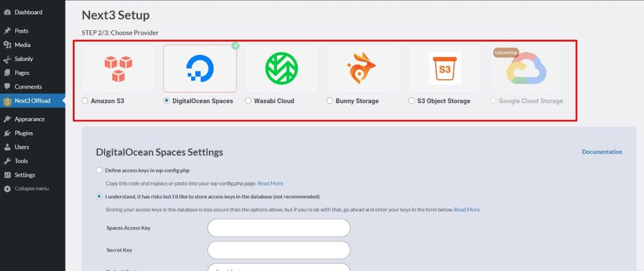644x271 pixels.
Task: Click the Collapse menu text
Action: point(31,189)
